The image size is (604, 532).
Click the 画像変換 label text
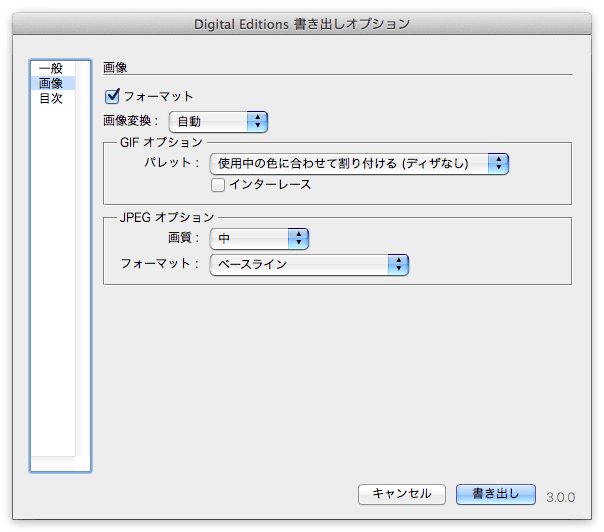[x=131, y=121]
